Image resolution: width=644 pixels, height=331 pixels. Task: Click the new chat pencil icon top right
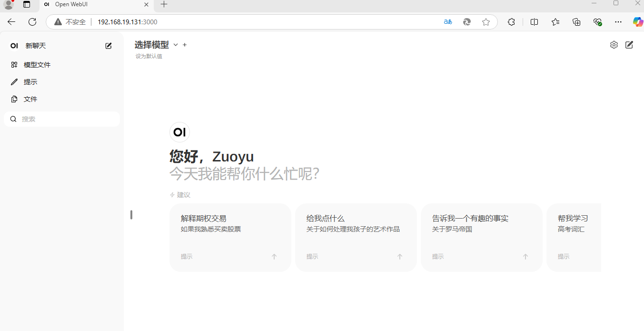tap(629, 45)
